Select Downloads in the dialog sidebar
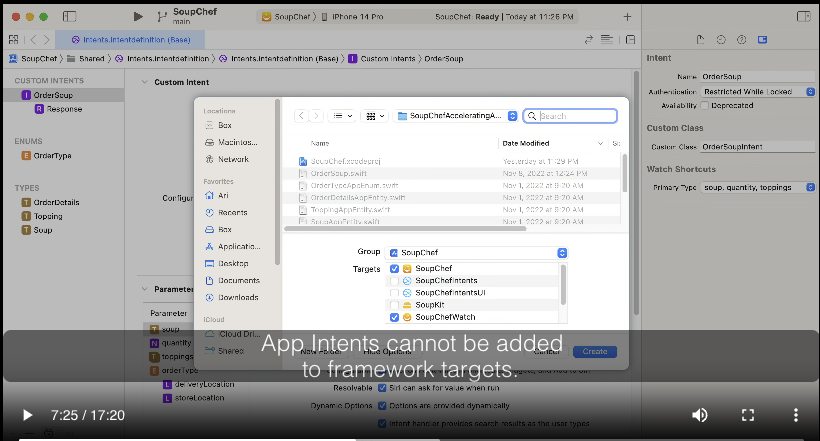Screen dimensions: 820x441 point(238,297)
